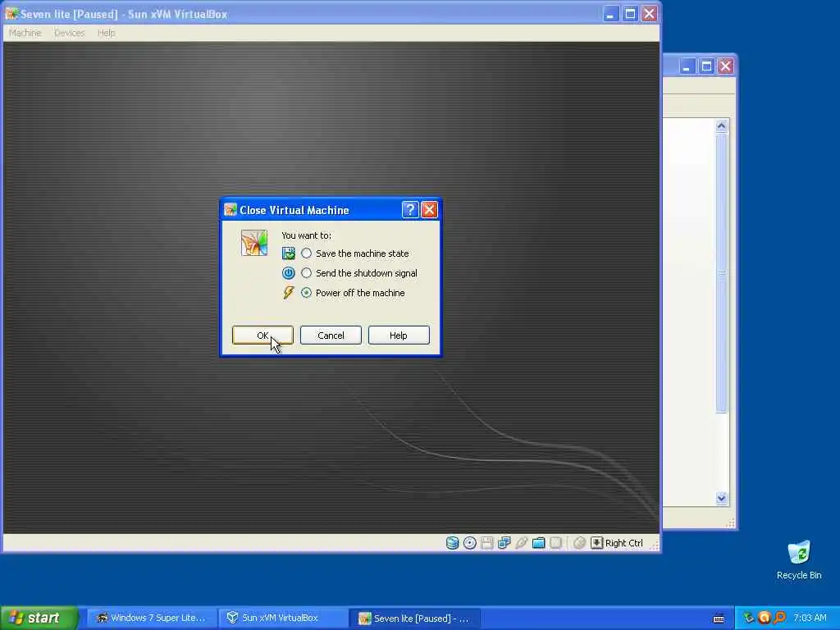Click the shared folders status icon
The height and width of the screenshot is (630, 840).
coord(538,543)
